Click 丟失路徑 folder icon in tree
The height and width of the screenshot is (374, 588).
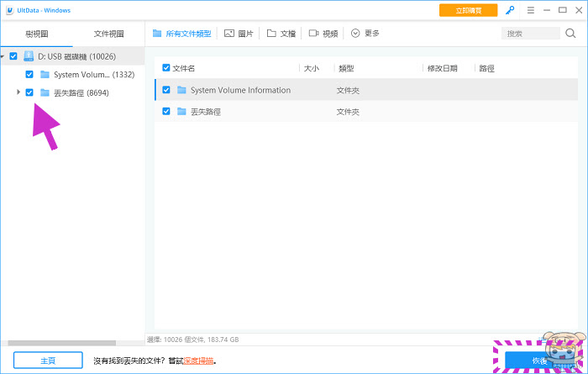[45, 92]
